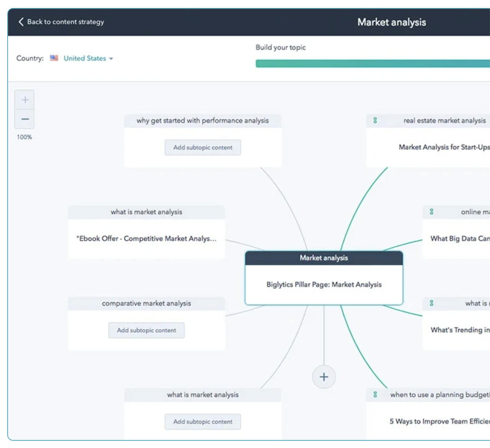This screenshot has width=490, height=448.
Task: Add subtopic content for comparative market analysis
Action: [x=146, y=330]
